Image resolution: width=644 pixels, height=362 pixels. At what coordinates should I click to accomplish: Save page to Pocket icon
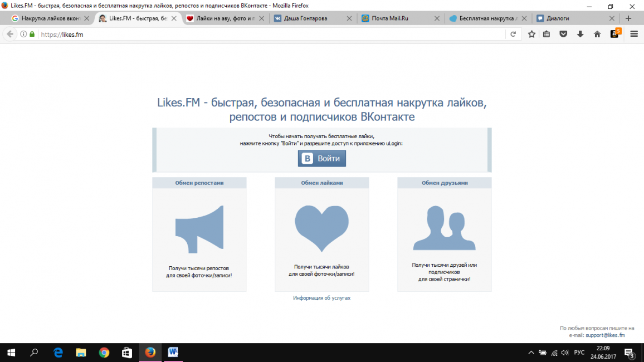coord(564,35)
